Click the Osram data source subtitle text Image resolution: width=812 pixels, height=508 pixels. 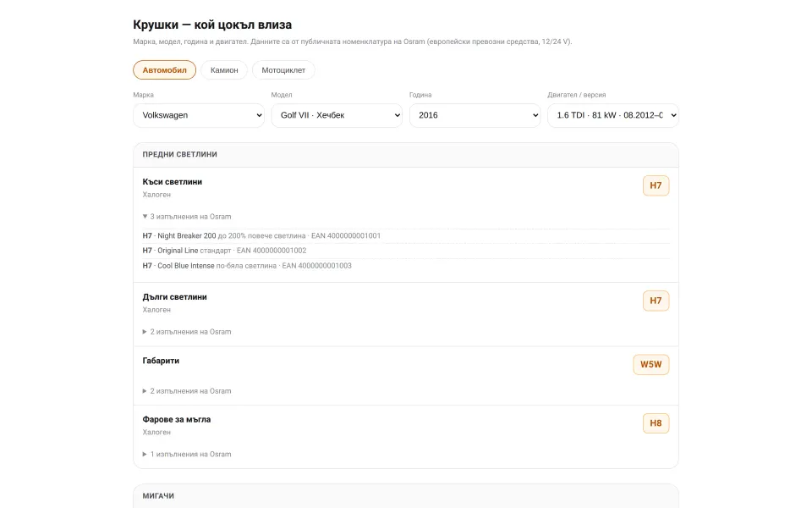click(x=353, y=41)
